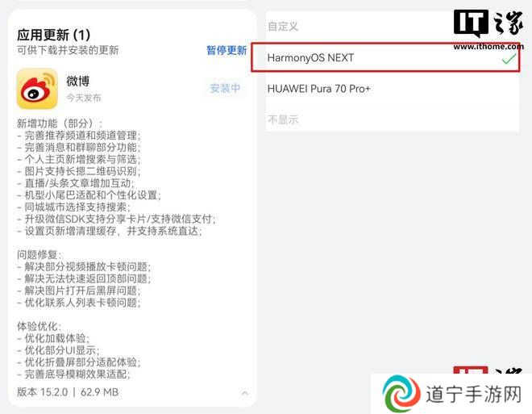The width and height of the screenshot is (532, 414).
Task: Click the 道宁手游网 site name text
Action: click(474, 395)
